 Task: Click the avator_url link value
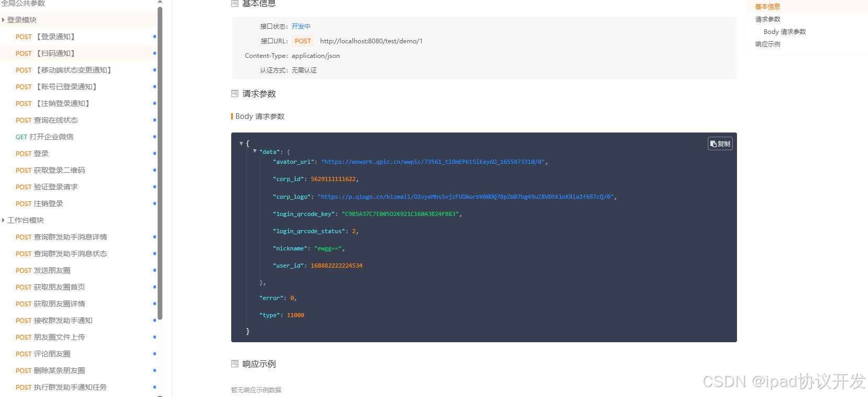(433, 162)
